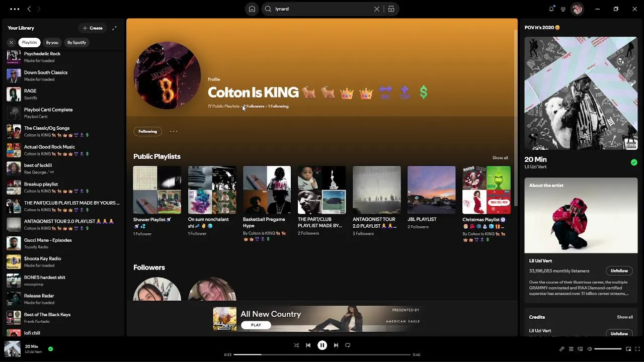This screenshot has width=644, height=362.
Task: Open the Browse icon in the search bar
Action: [x=391, y=9]
